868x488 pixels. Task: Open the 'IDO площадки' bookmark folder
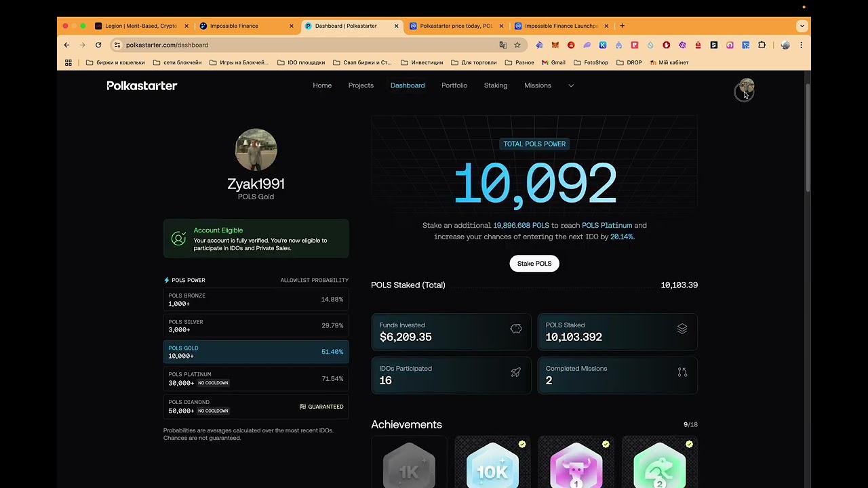click(x=300, y=62)
